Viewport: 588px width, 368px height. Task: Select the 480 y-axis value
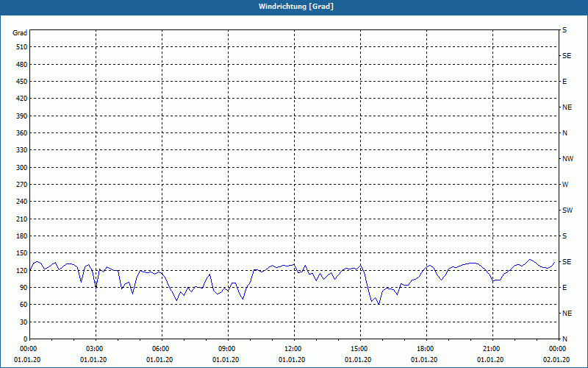pyautogui.click(x=22, y=65)
